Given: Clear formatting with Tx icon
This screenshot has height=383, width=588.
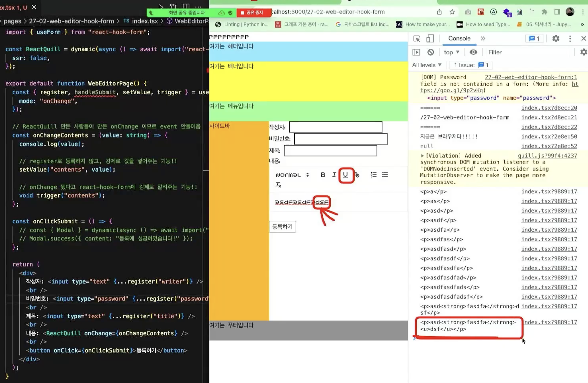Looking at the screenshot, I should pyautogui.click(x=278, y=185).
